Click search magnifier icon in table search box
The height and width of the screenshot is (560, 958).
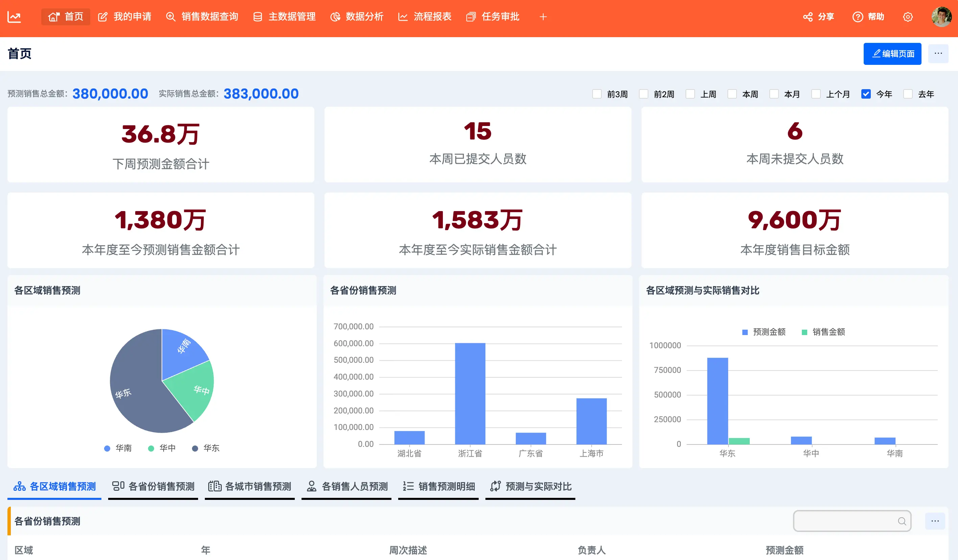tap(902, 521)
